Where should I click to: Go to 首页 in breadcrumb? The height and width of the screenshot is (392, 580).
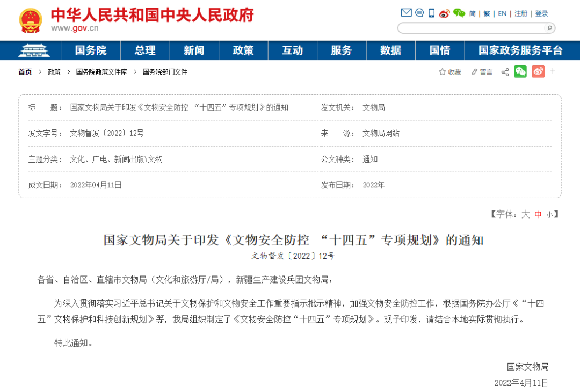coord(25,72)
